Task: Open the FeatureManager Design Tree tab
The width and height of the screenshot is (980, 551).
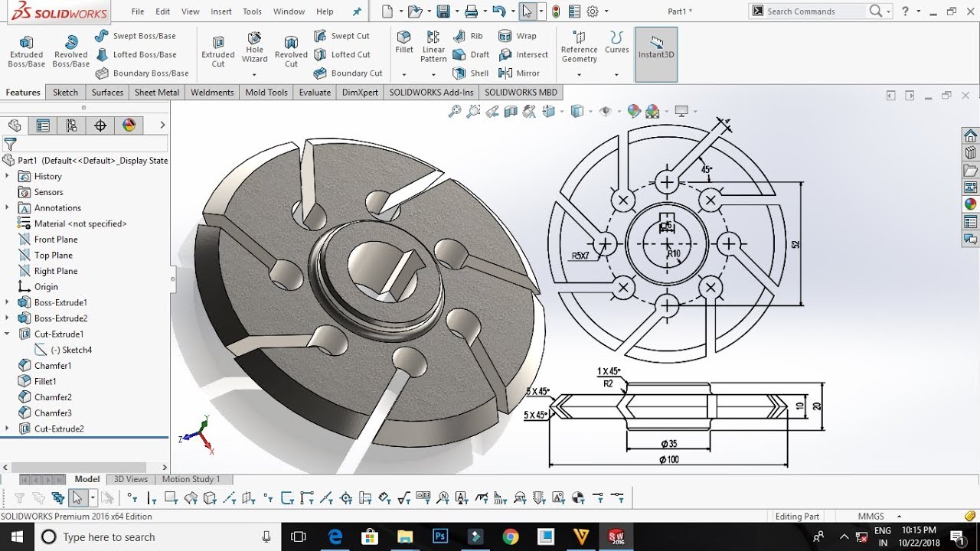Action: pos(14,126)
